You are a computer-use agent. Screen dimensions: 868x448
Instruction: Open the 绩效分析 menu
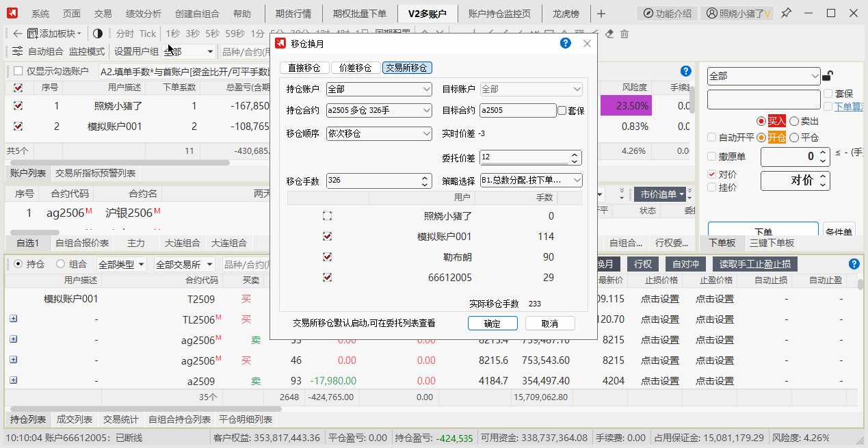[x=144, y=14]
